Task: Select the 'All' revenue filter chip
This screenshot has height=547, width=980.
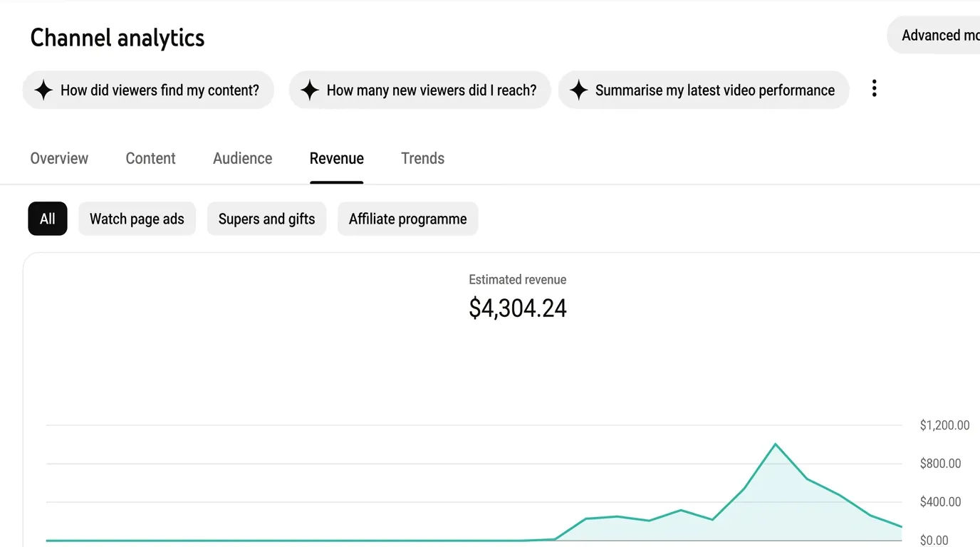Action: pyautogui.click(x=48, y=219)
